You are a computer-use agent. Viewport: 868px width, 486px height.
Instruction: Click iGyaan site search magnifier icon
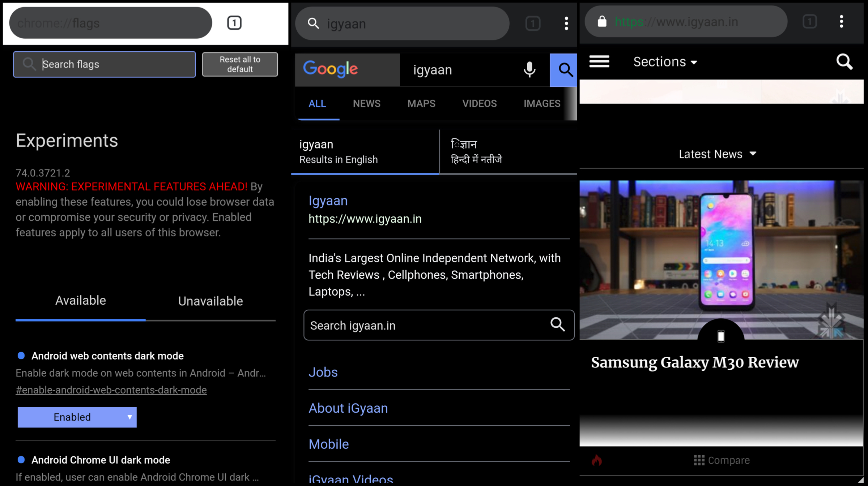[x=844, y=62]
